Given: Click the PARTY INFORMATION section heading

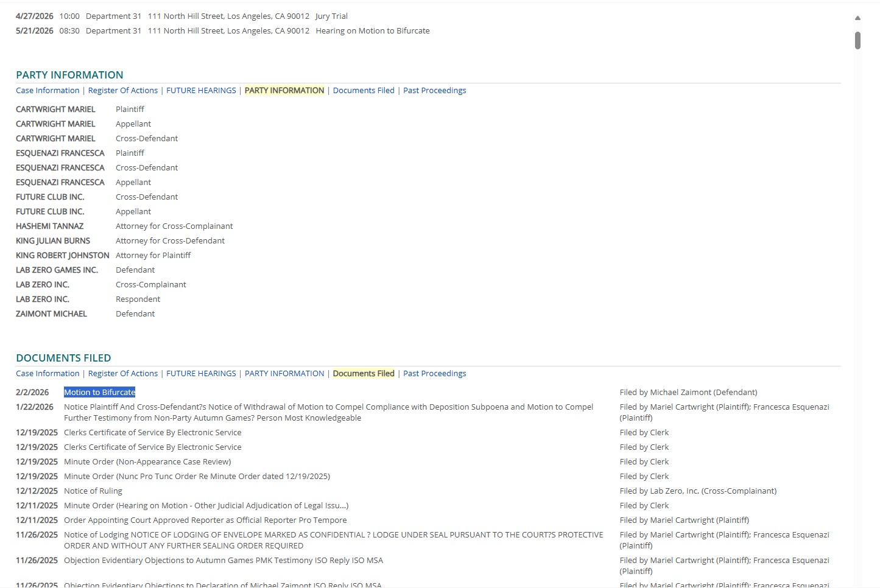Looking at the screenshot, I should 69,75.
